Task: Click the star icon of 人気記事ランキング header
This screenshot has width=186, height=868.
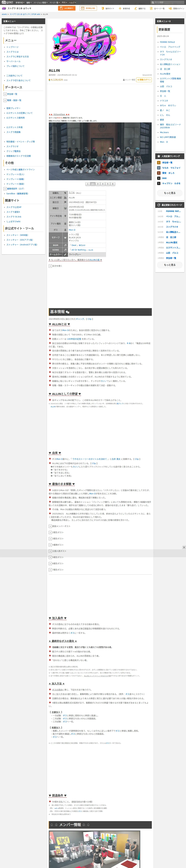Action: click(x=159, y=156)
